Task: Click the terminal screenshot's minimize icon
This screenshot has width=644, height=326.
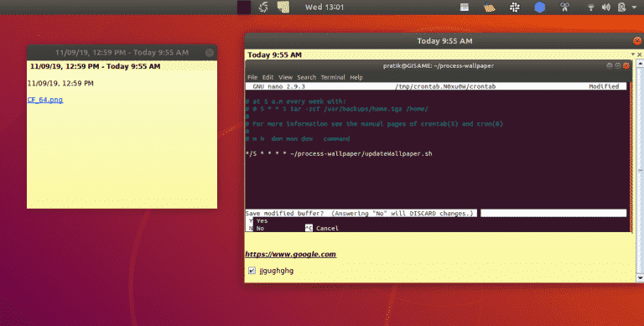Action: [x=610, y=65]
